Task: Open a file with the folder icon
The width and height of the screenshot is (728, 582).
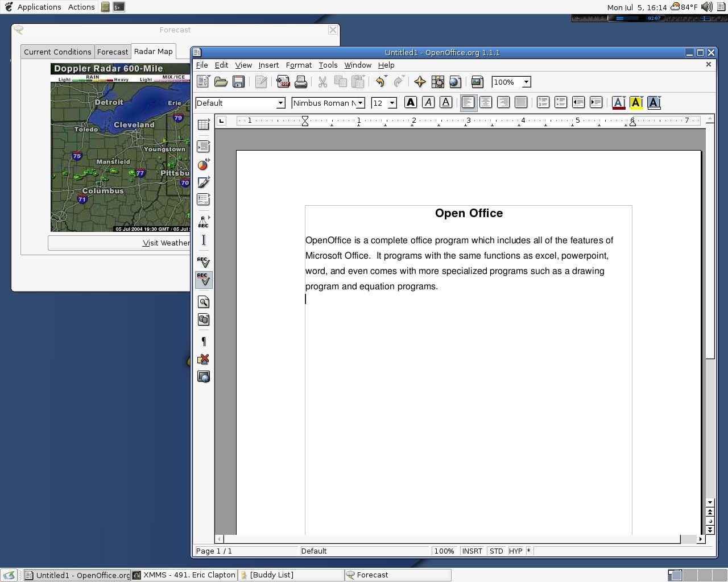Action: 221,82
